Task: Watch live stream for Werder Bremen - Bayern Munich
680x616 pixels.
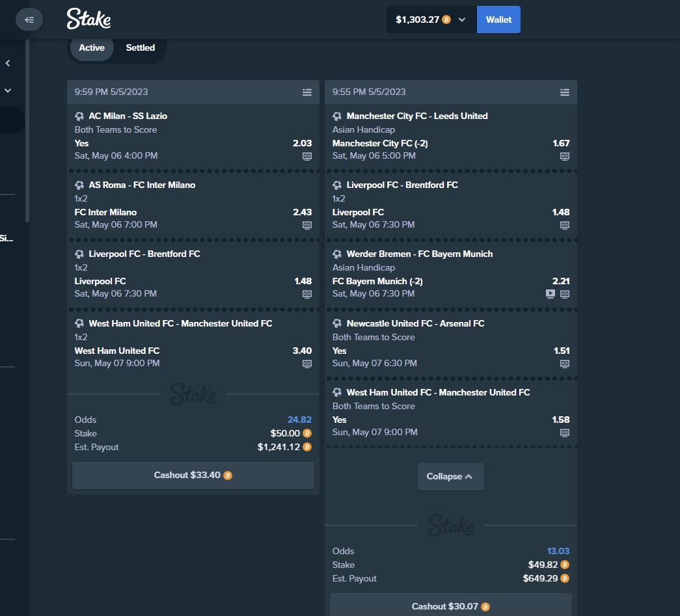Action: click(551, 294)
